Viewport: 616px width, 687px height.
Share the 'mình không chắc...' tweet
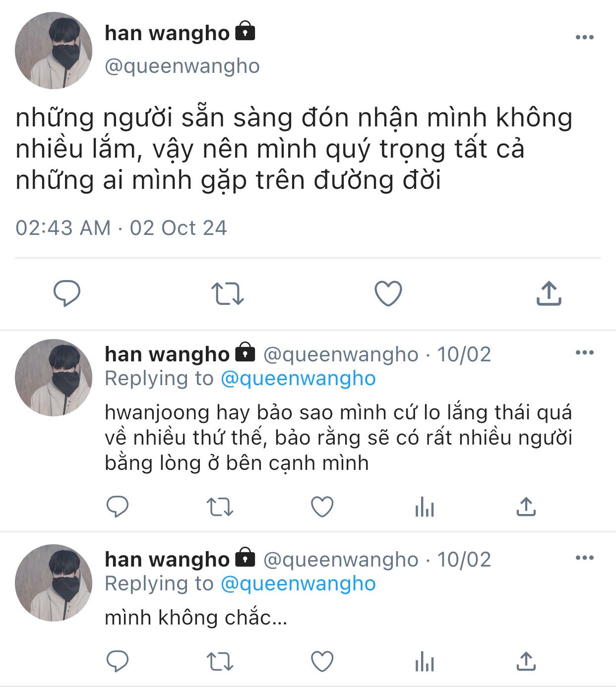(526, 661)
